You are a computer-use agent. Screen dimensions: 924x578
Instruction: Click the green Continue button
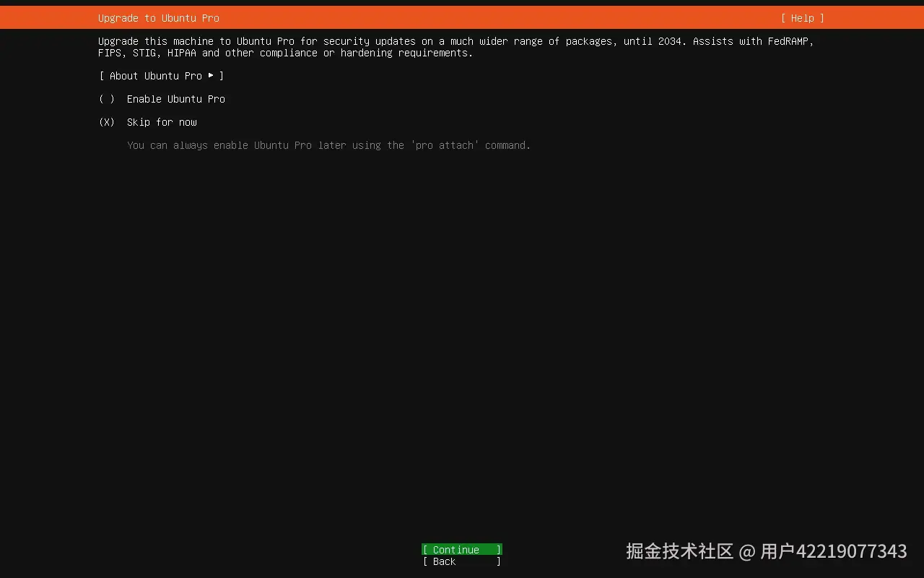pos(462,550)
